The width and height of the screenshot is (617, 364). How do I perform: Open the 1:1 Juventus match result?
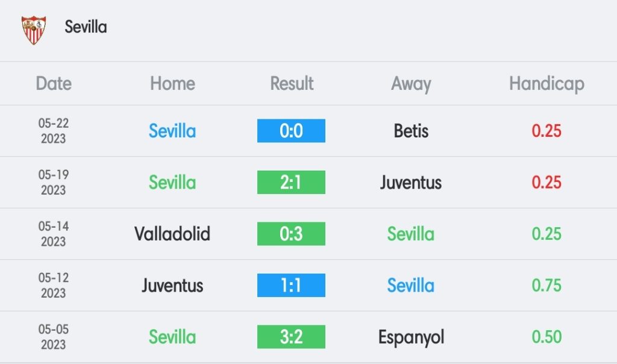click(x=291, y=285)
